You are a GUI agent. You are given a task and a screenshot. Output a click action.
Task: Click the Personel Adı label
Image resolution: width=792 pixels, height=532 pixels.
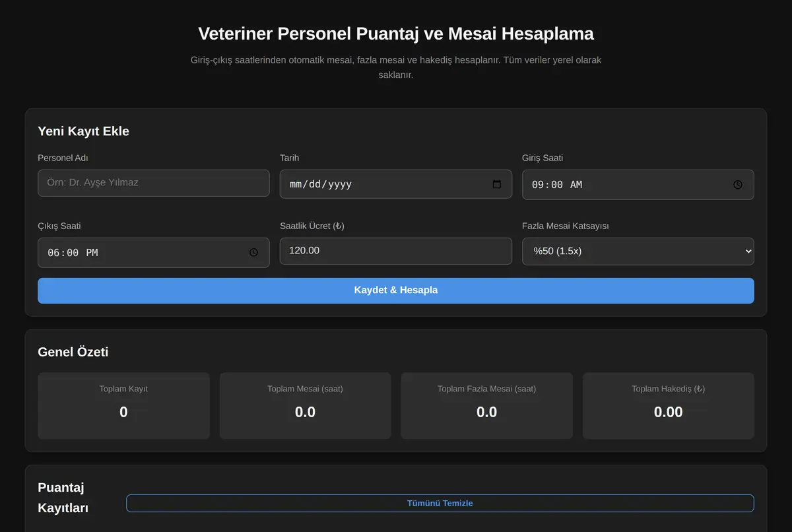(63, 158)
